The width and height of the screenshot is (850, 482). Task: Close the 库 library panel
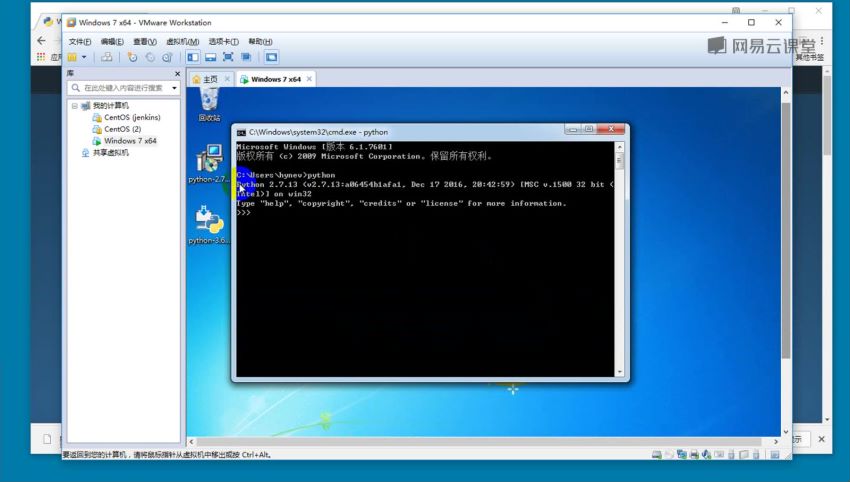click(177, 73)
